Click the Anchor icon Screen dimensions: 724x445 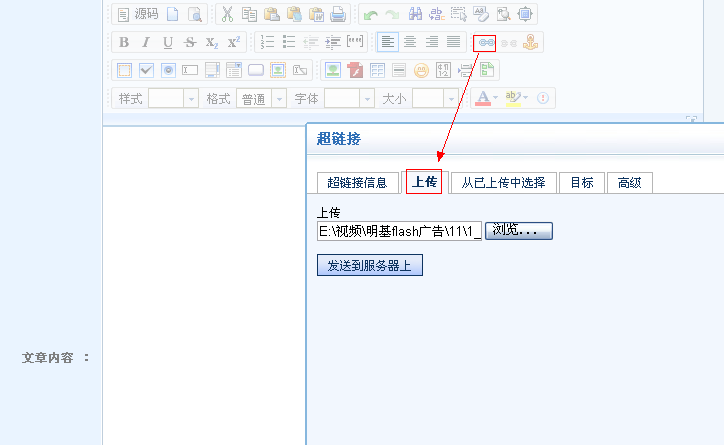tap(531, 42)
